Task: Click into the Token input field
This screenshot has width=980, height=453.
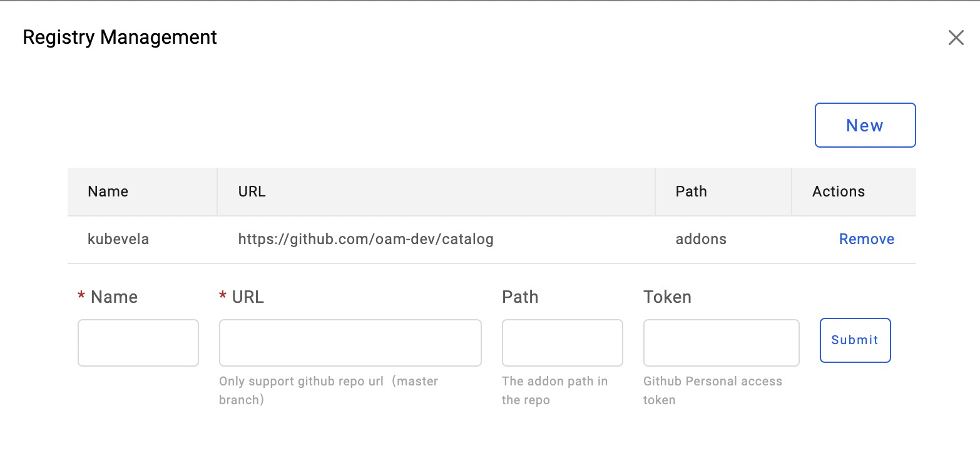Action: pos(721,343)
